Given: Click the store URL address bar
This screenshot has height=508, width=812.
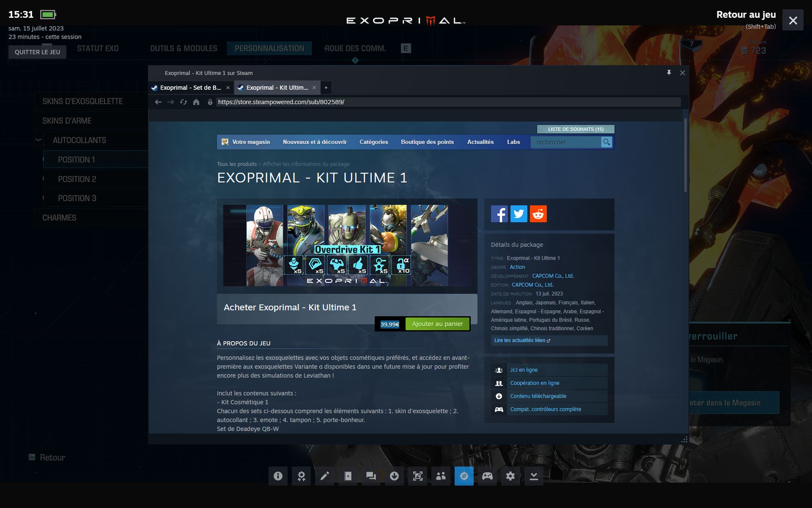Looking at the screenshot, I should pyautogui.click(x=448, y=102).
